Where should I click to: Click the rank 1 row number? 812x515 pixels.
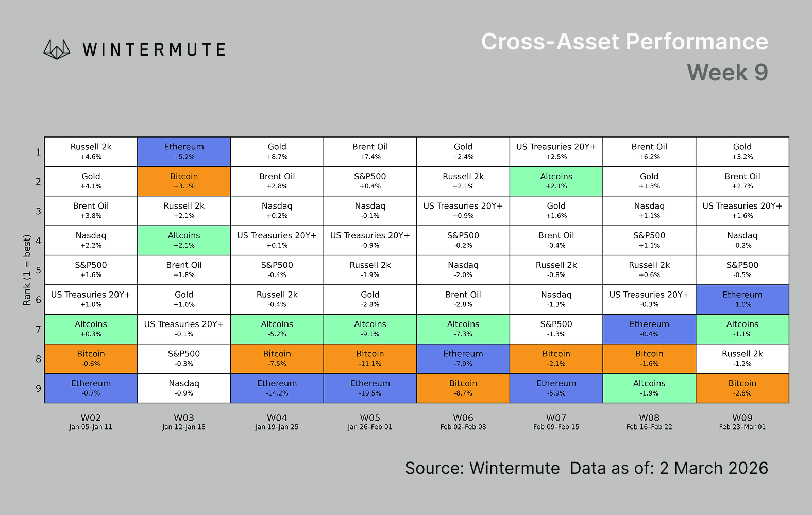click(38, 152)
